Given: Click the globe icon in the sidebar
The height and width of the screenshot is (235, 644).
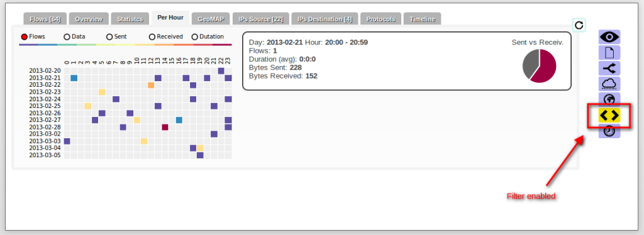Looking at the screenshot, I should (609, 99).
